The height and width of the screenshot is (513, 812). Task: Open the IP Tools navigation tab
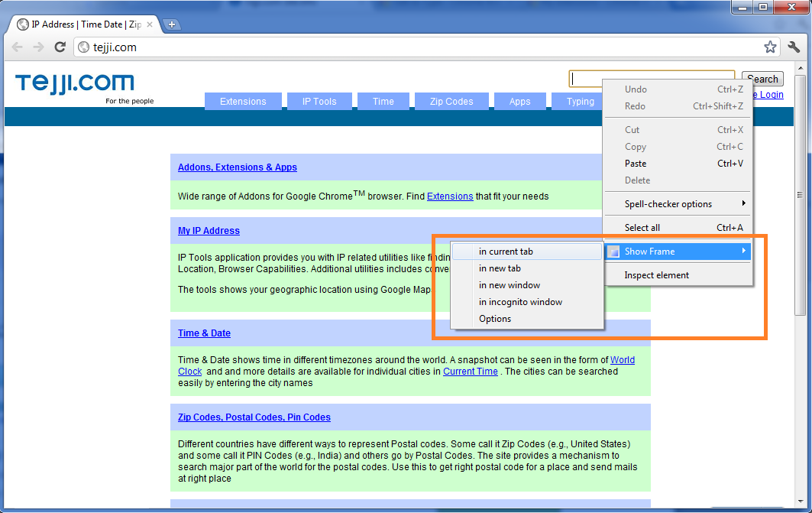coord(319,102)
